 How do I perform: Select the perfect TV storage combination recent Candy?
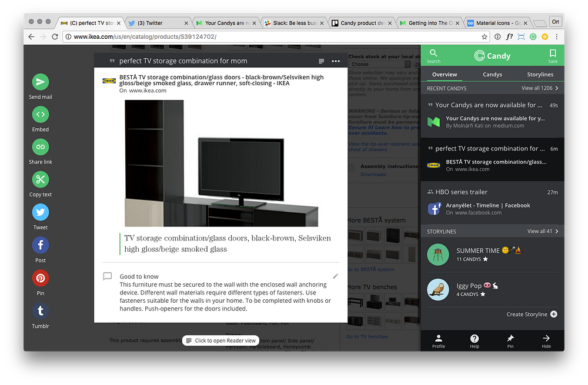click(492, 159)
